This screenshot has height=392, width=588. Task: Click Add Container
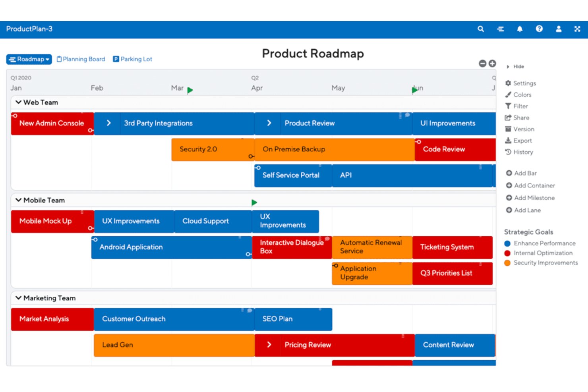[x=530, y=186]
